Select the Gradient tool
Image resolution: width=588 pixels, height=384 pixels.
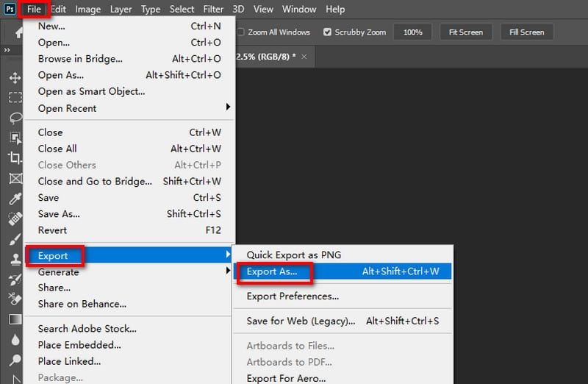point(15,319)
